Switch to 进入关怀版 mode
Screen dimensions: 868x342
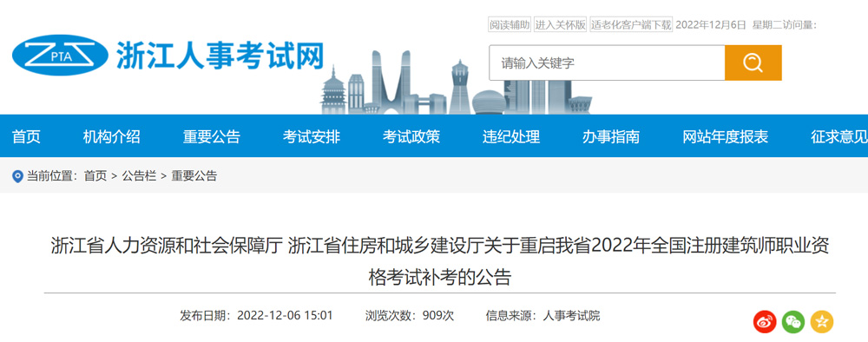[x=560, y=24]
